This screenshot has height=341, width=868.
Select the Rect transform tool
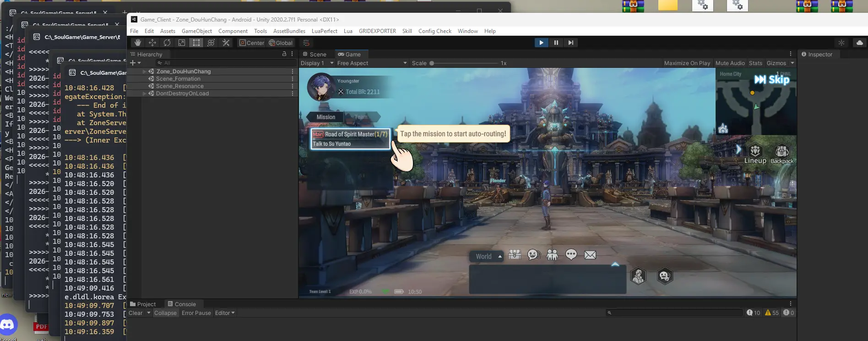196,43
